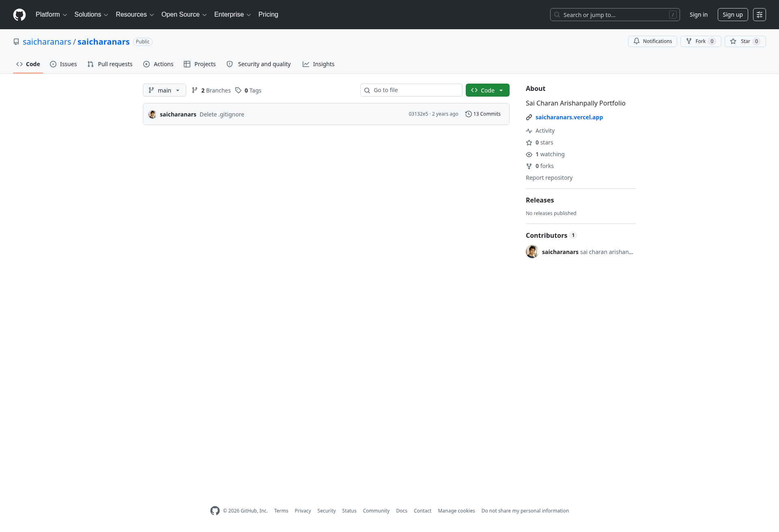Switch to the Issues tab
The image size is (779, 532).
[63, 64]
